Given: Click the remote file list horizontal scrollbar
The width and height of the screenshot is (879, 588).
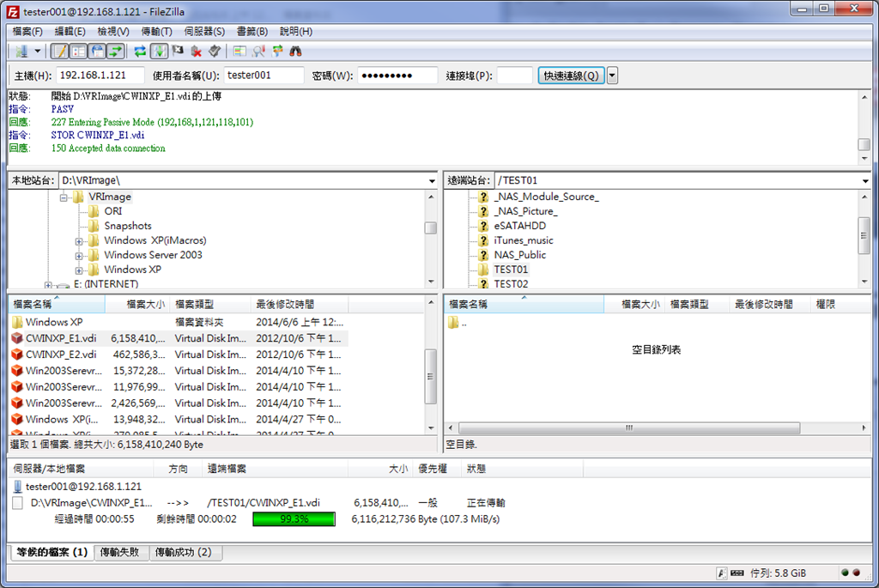Looking at the screenshot, I should coord(629,428).
